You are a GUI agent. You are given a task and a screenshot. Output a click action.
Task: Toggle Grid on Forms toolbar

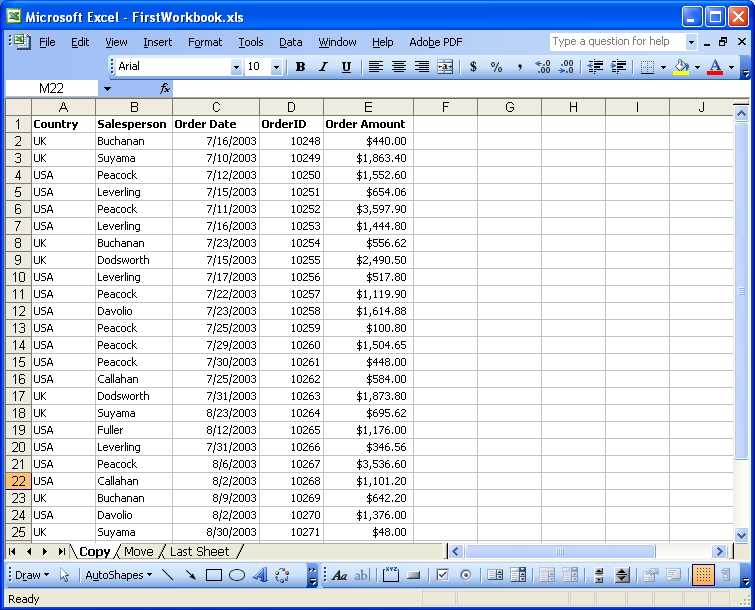[x=703, y=575]
